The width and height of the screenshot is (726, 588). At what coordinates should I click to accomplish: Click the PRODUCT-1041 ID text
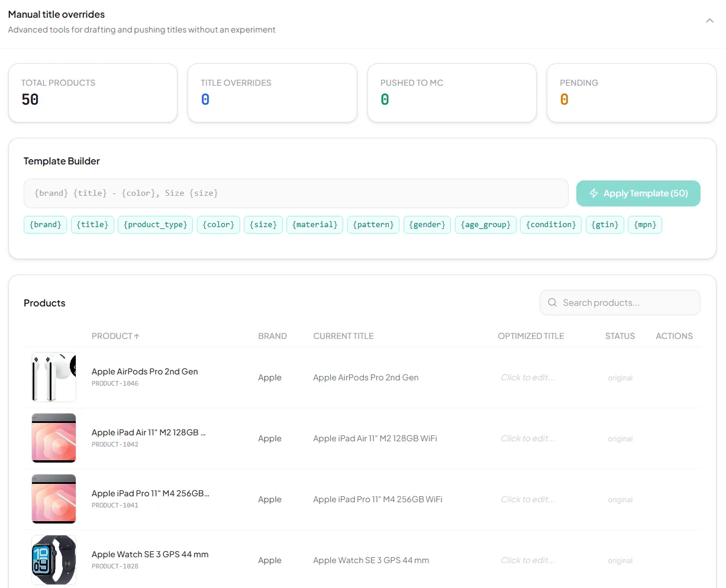115,505
